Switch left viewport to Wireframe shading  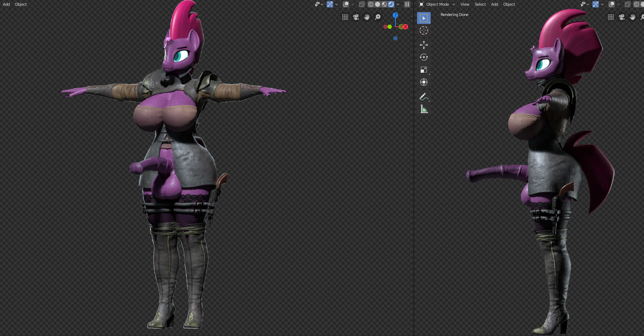click(371, 4)
